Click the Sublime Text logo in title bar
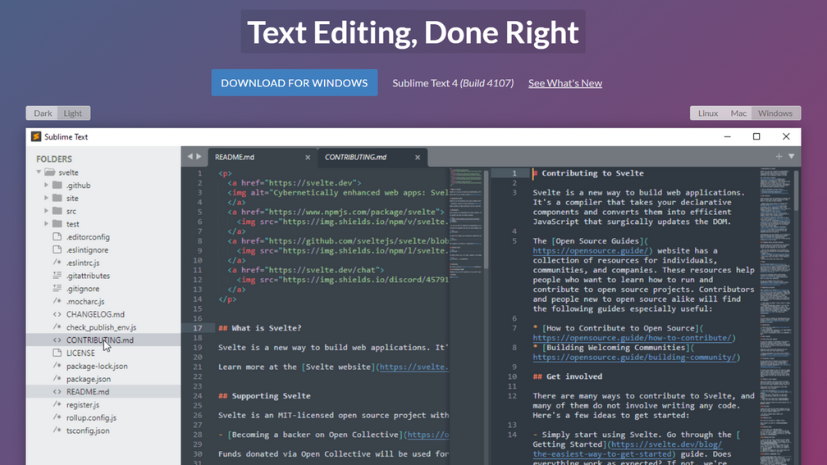 (36, 137)
